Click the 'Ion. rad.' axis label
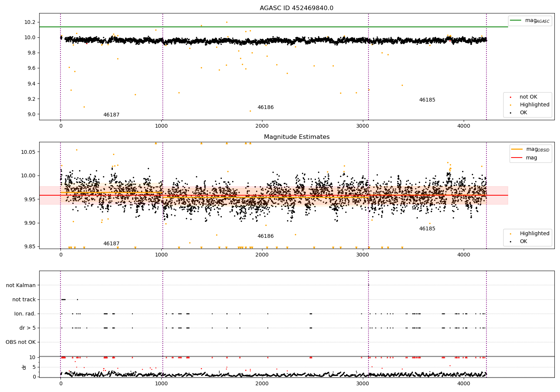 pyautogui.click(x=25, y=314)
